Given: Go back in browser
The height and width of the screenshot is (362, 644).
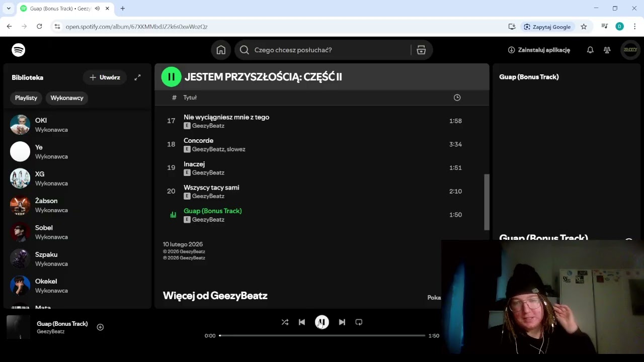Looking at the screenshot, I should tap(9, 27).
